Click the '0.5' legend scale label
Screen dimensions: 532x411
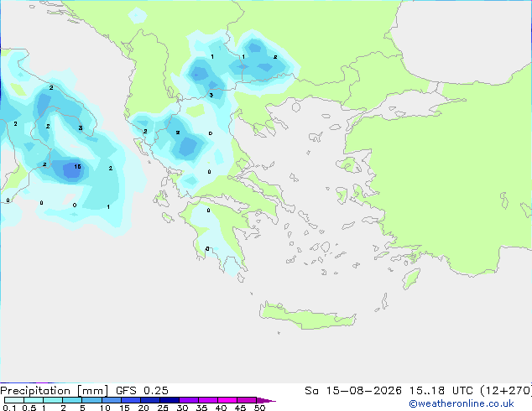point(29,408)
